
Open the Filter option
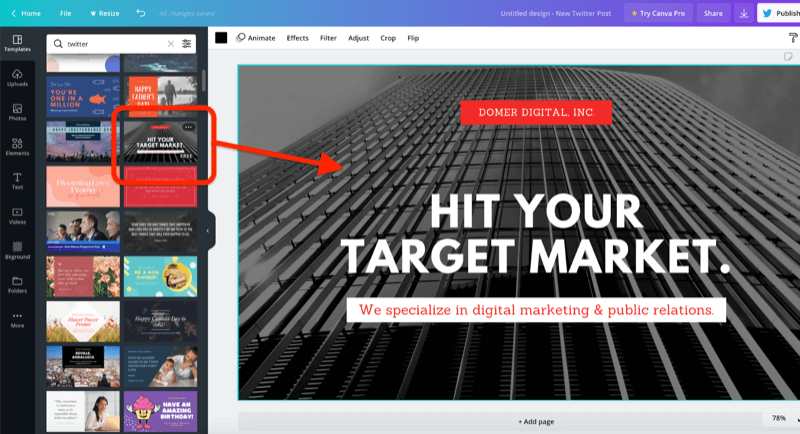pyautogui.click(x=328, y=38)
